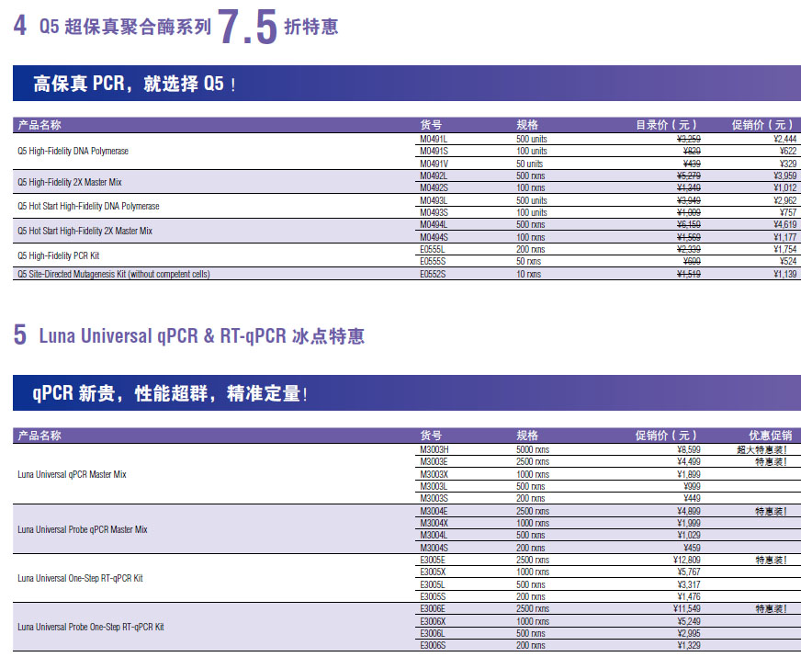
Task: Click the price ¥12,809
Action: (x=687, y=561)
